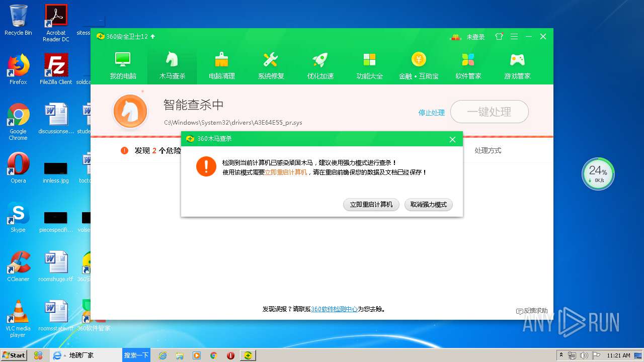Viewport: 644px width, 362px height.
Task: Select the roomsstate.rtf desktop file
Action: point(56,315)
